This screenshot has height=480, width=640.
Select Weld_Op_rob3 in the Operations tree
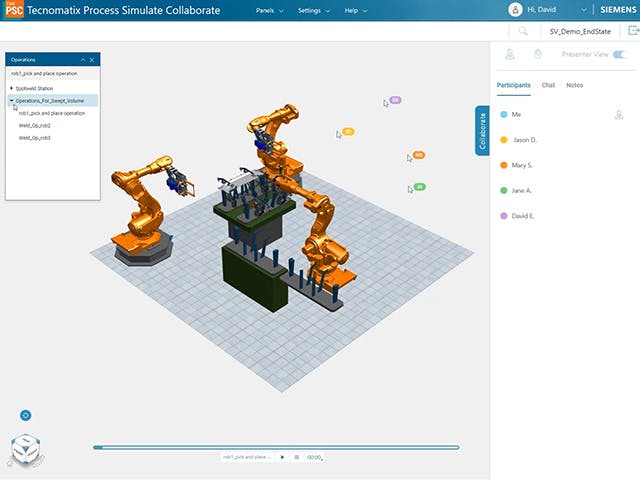35,138
